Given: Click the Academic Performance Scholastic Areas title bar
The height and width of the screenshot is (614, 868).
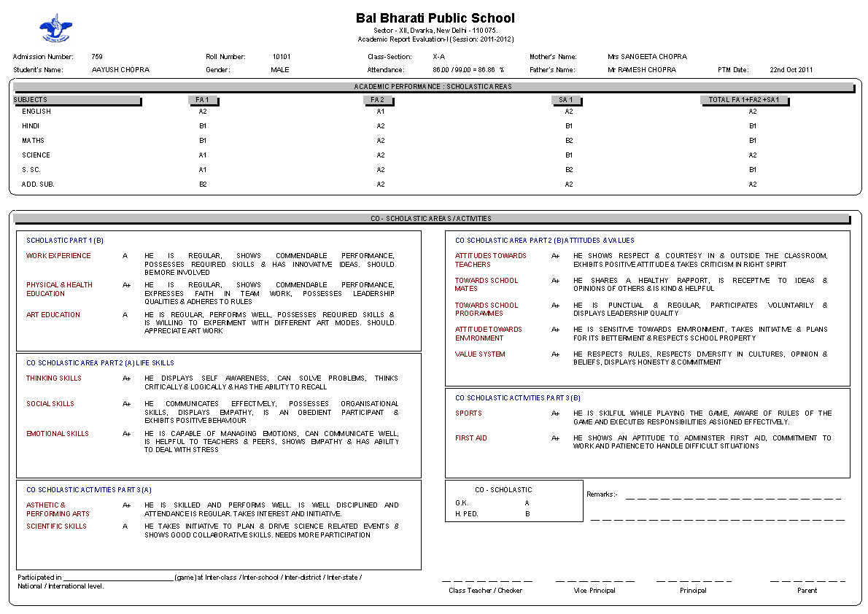Looking at the screenshot, I should [x=433, y=87].
